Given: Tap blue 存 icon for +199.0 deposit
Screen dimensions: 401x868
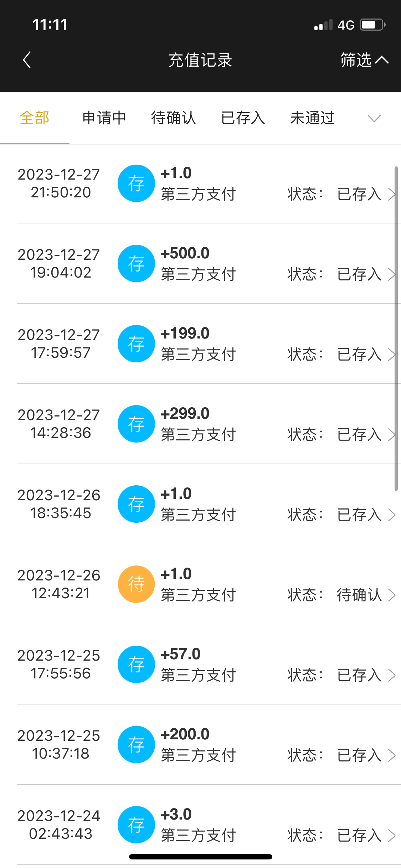Looking at the screenshot, I should coord(136,344).
